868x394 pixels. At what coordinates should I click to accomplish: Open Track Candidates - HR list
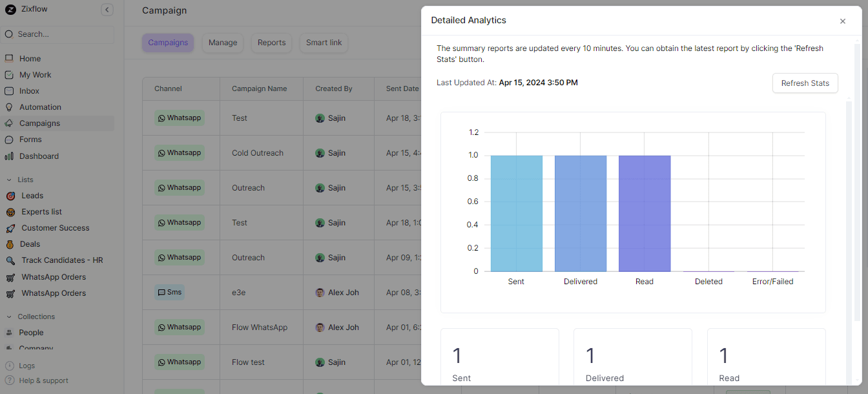(x=62, y=260)
